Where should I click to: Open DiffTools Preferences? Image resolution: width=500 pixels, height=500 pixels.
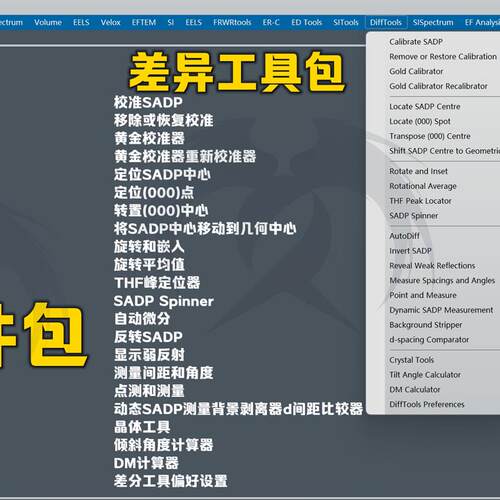pos(427,404)
